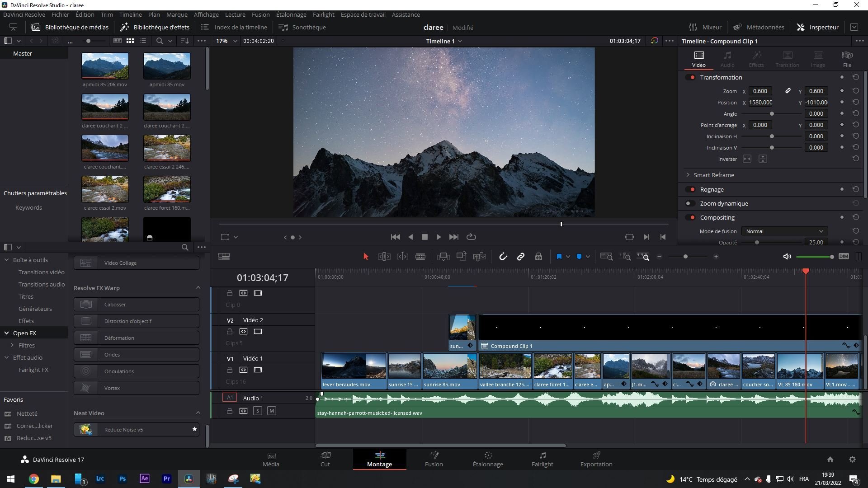This screenshot has height=488, width=868.
Task: Select the claree essai 2.mov thumbnail
Action: coord(105,190)
